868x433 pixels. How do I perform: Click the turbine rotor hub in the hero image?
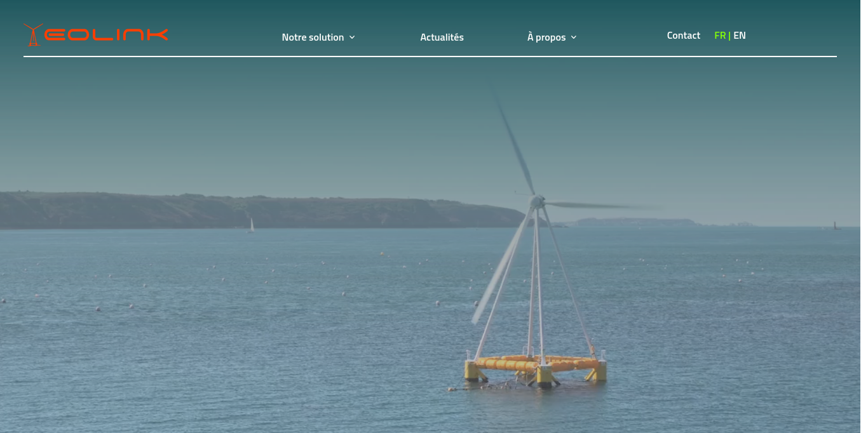tap(537, 201)
